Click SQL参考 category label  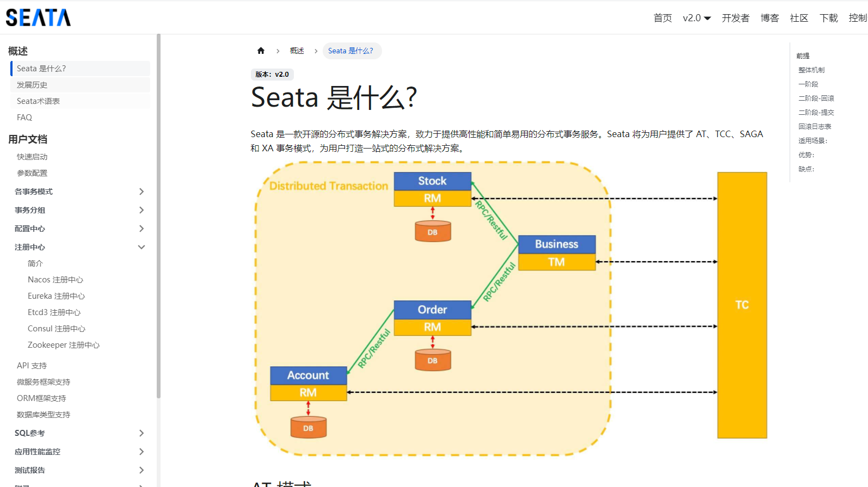[30, 433]
